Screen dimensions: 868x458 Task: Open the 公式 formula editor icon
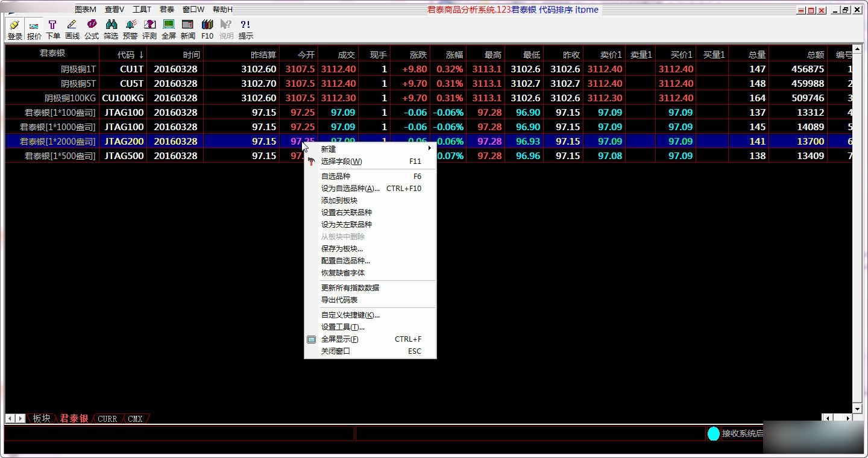[91, 29]
